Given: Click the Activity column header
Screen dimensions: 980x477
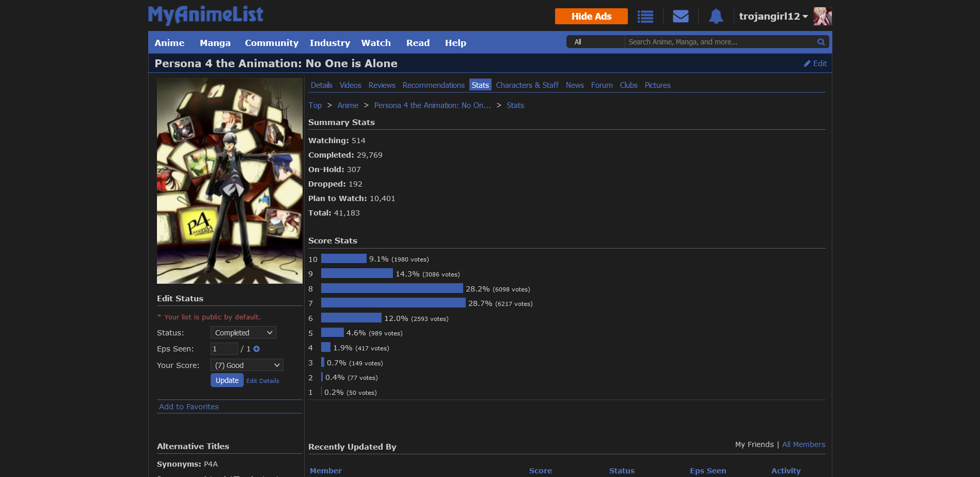Looking at the screenshot, I should tap(786, 471).
